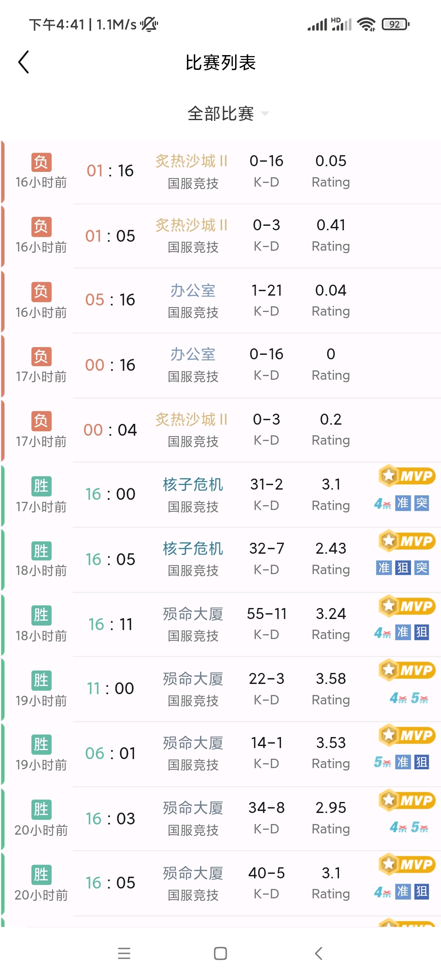
Task: Tap the back arrow beside 比赛列表
Action: pos(24,62)
